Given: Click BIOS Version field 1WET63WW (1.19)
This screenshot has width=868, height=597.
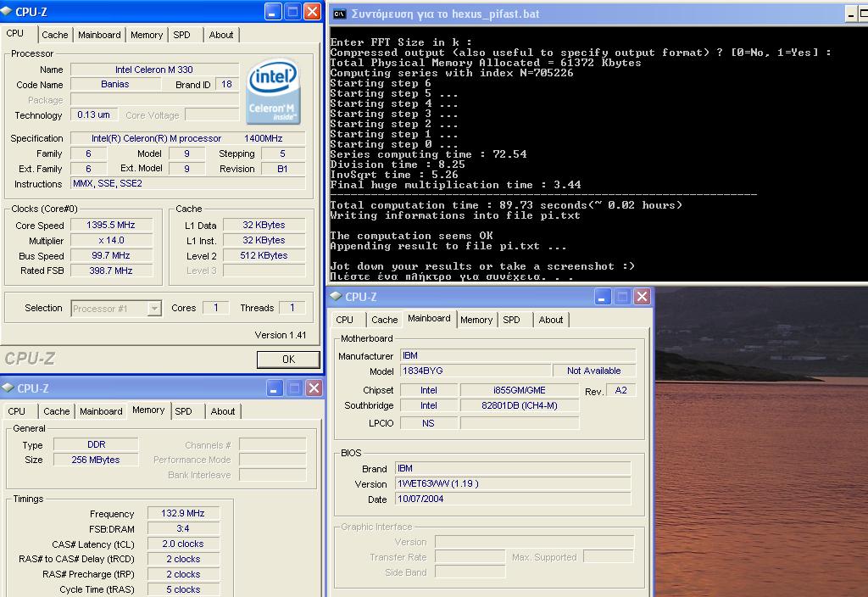Looking at the screenshot, I should click(513, 483).
